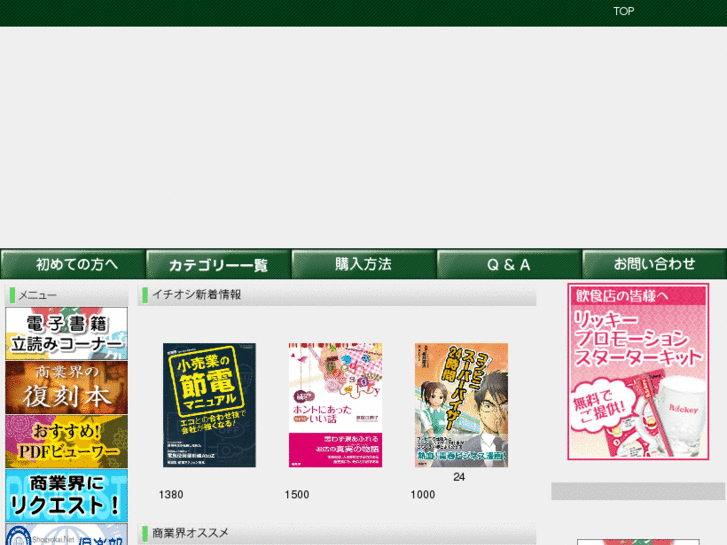727x545 pixels.
Task: Open おすすめ!PDFビューワー sidebar banner
Action: (66, 441)
